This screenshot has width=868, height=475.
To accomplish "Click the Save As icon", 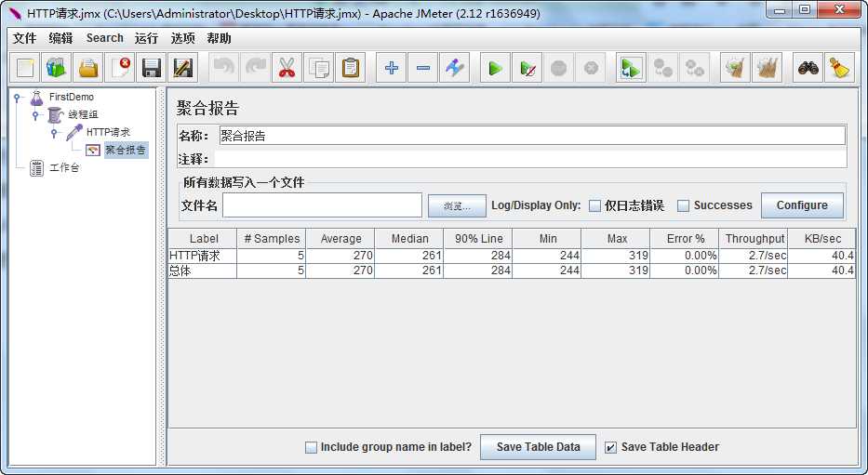I will [x=182, y=68].
